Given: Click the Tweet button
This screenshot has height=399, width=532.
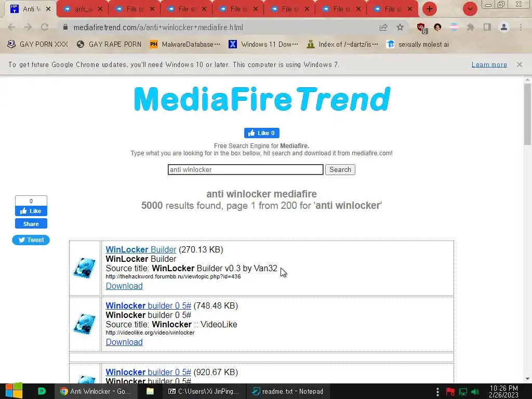Looking at the screenshot, I should click(x=31, y=240).
